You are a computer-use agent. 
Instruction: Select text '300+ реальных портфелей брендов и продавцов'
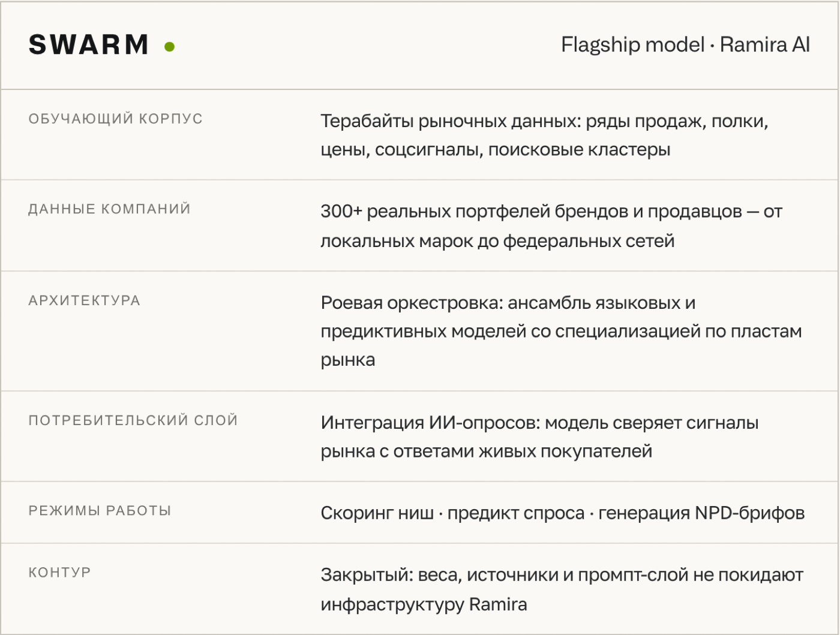click(531, 211)
